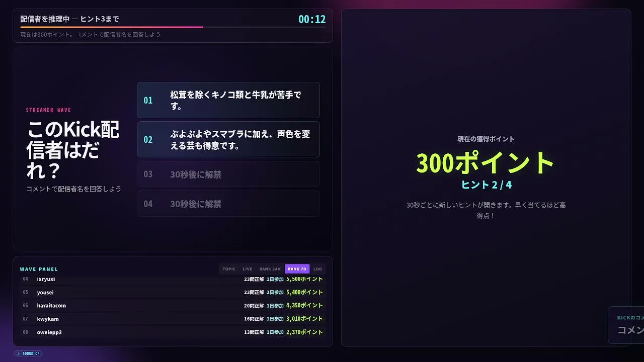644x362 pixels.
Task: Click the 5,400ポイント score value
Action: point(304,292)
